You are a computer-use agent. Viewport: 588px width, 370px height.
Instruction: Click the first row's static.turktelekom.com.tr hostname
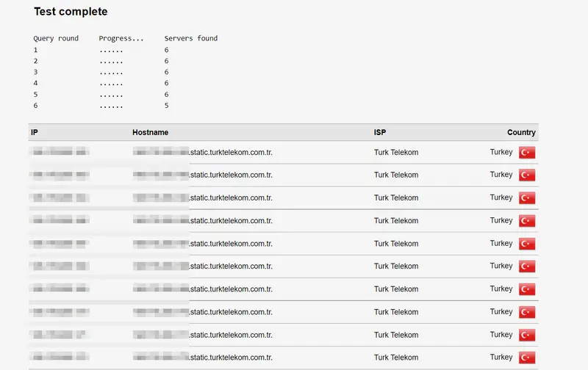(231, 153)
